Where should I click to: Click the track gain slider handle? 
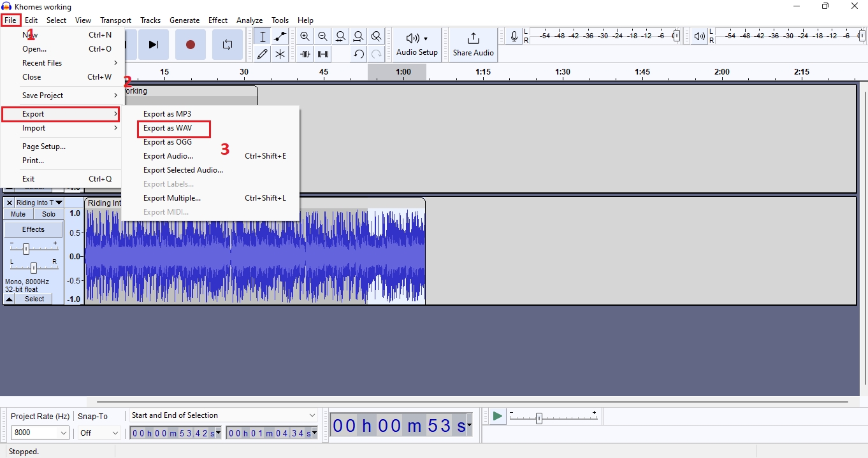pyautogui.click(x=26, y=248)
